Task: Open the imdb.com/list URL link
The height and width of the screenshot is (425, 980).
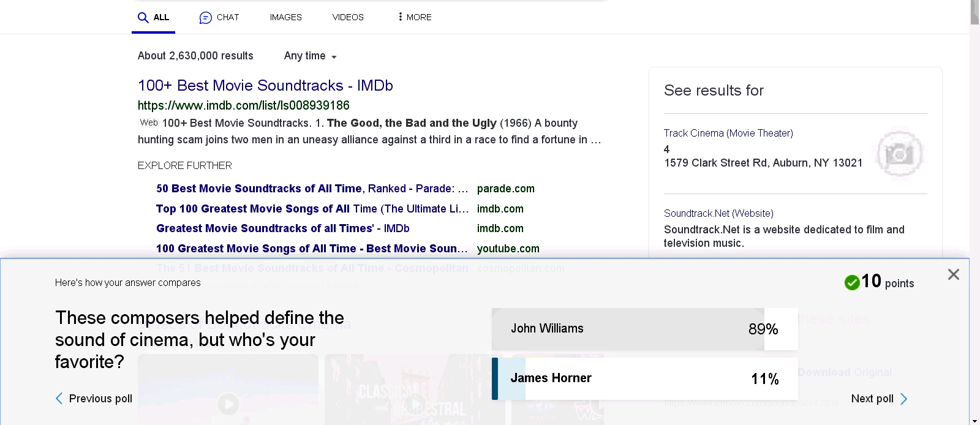Action: 244,105
